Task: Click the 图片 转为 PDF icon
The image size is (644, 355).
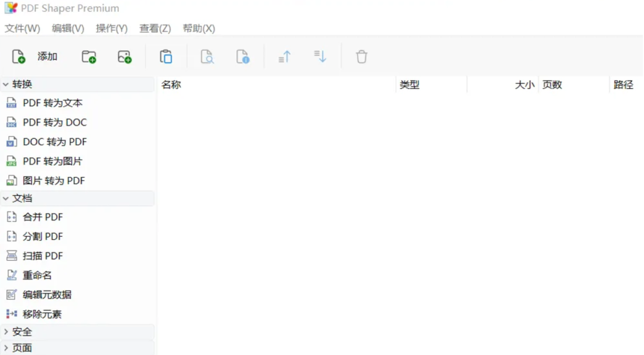Action: tap(11, 180)
